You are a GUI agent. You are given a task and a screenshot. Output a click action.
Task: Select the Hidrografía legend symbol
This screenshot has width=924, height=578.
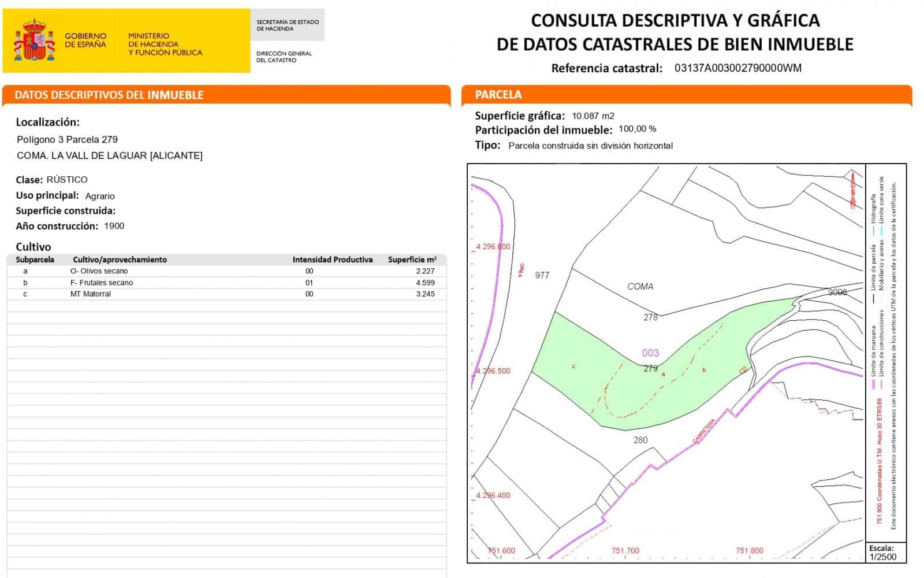874,229
